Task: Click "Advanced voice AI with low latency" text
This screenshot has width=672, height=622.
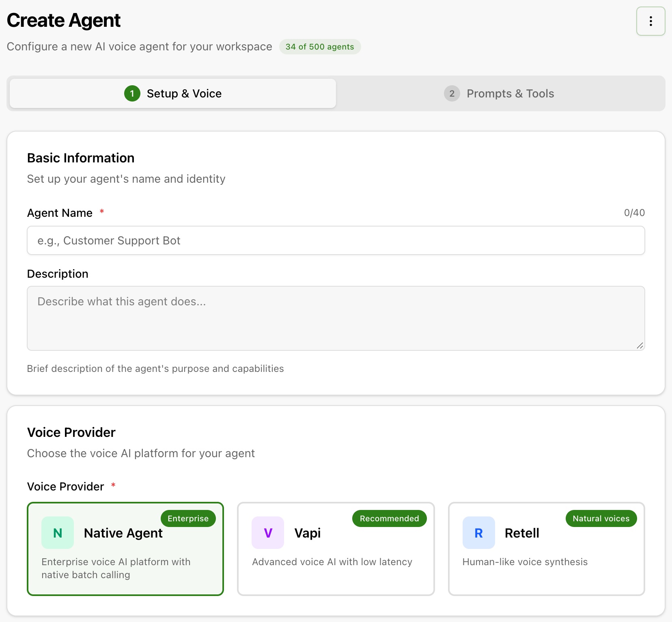Action: 332,562
